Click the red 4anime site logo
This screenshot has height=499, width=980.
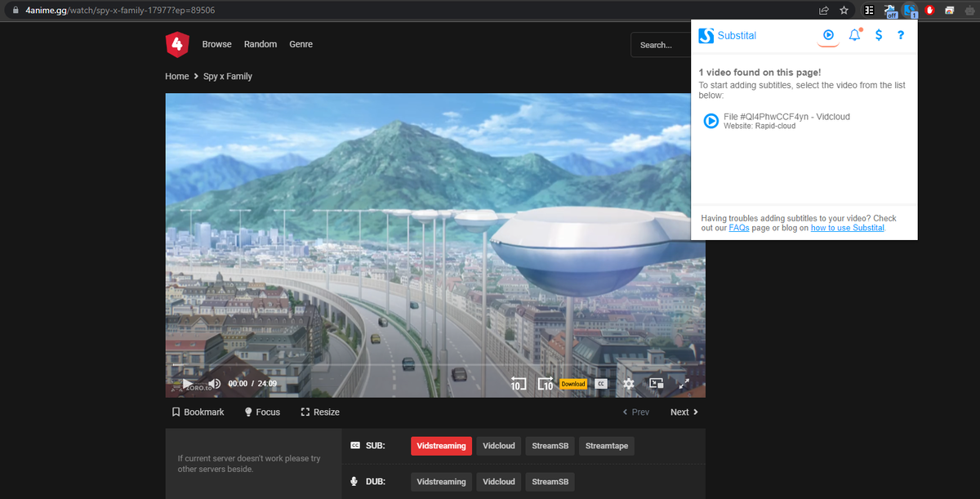(x=177, y=44)
